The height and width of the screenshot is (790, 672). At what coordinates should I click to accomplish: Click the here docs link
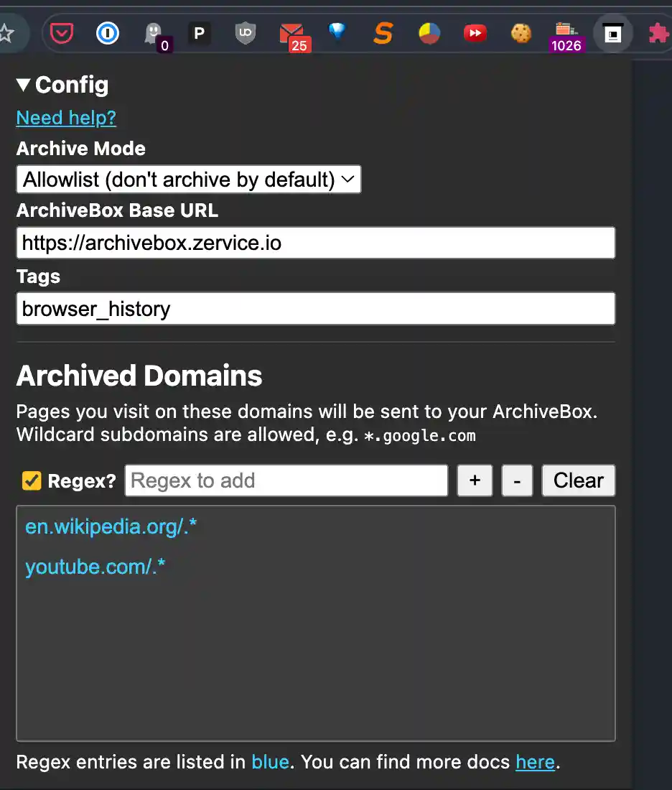(x=535, y=762)
